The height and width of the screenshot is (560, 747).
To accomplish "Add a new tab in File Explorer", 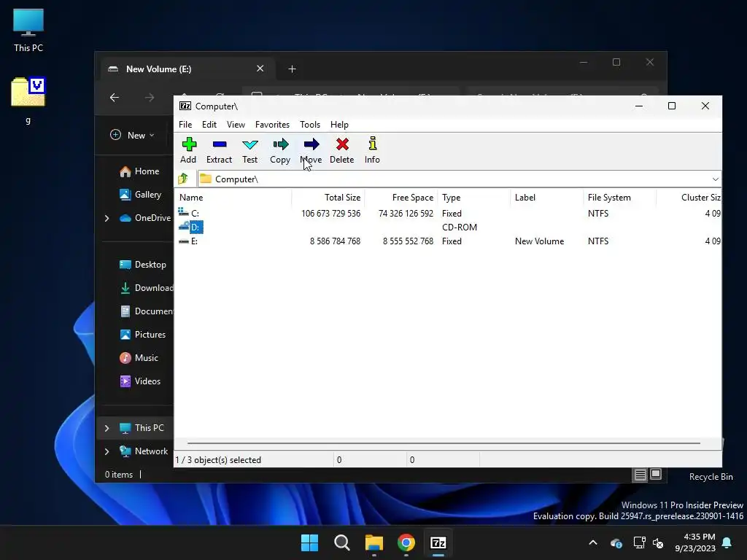I will (x=292, y=69).
